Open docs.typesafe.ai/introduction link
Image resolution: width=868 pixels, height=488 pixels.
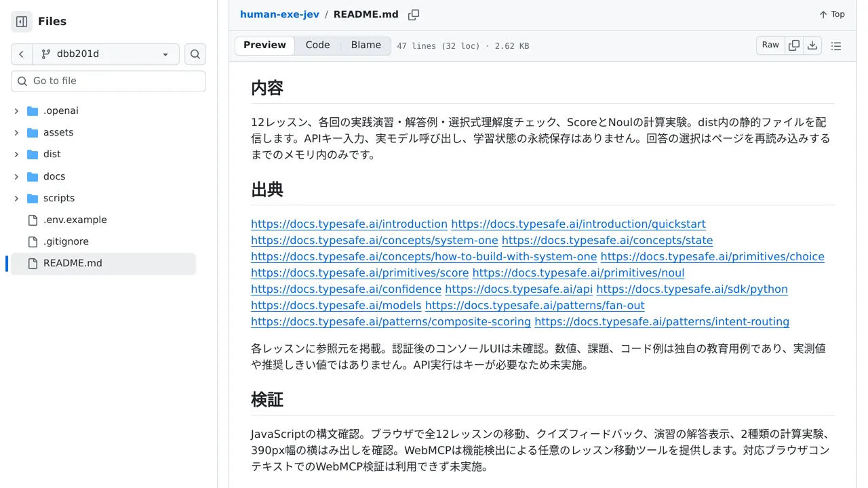coord(349,224)
